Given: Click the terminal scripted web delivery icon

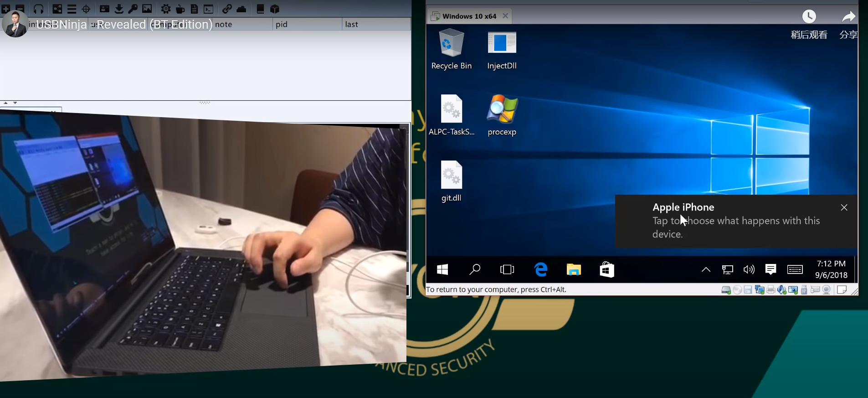Looking at the screenshot, I should tap(209, 9).
